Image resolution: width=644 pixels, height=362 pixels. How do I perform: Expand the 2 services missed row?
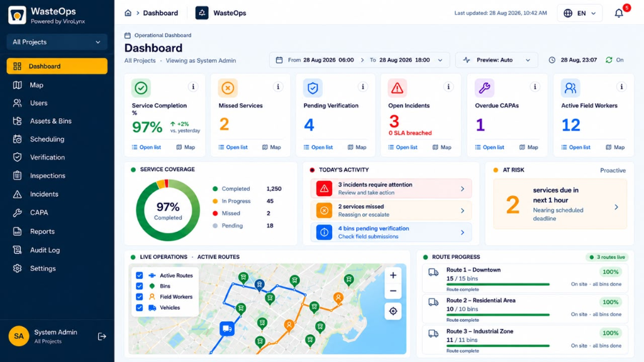pyautogui.click(x=391, y=211)
